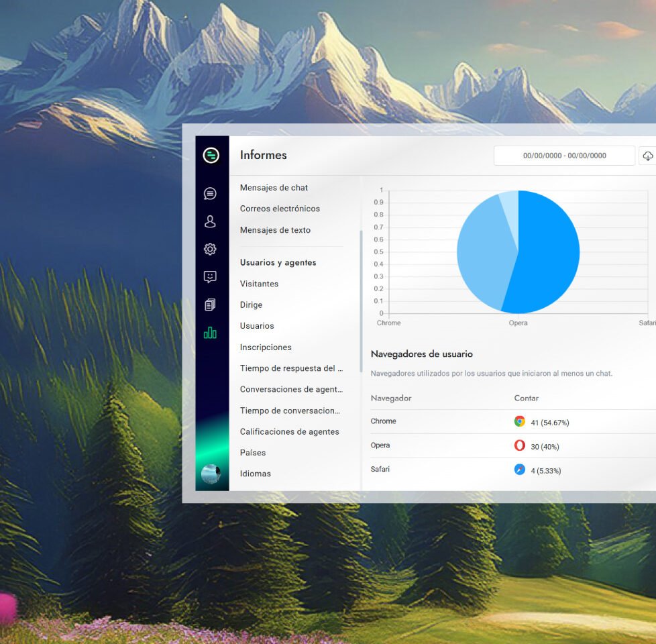
Task: Click the Opera icon in table row
Action: 519,445
